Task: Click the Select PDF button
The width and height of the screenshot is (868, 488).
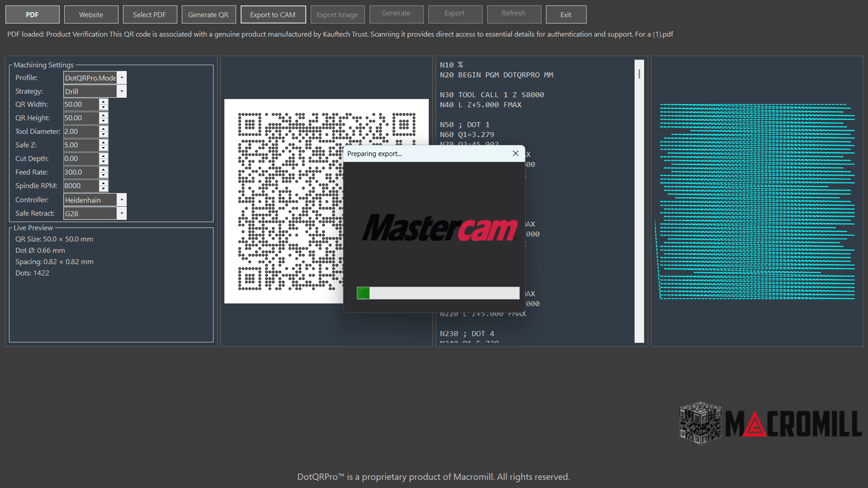Action: click(x=149, y=14)
